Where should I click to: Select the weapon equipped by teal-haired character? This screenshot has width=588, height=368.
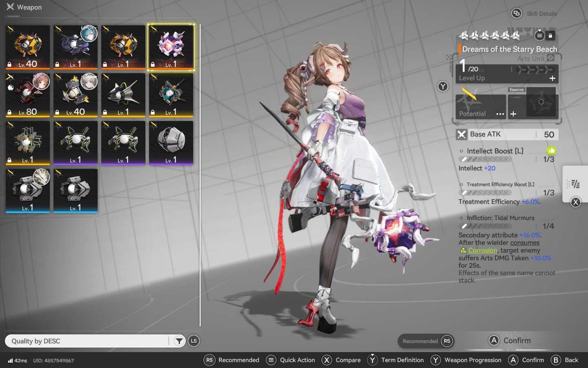pyautogui.click(x=76, y=47)
